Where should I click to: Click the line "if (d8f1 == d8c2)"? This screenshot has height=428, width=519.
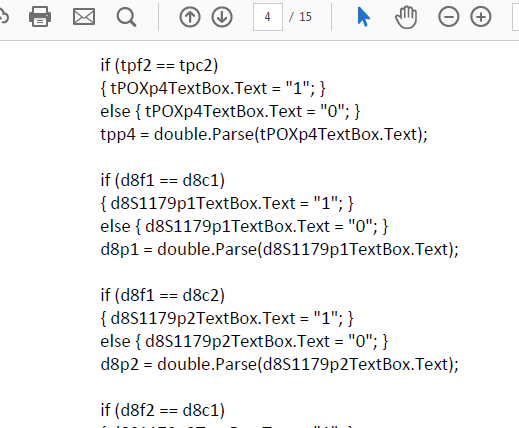pyautogui.click(x=163, y=295)
